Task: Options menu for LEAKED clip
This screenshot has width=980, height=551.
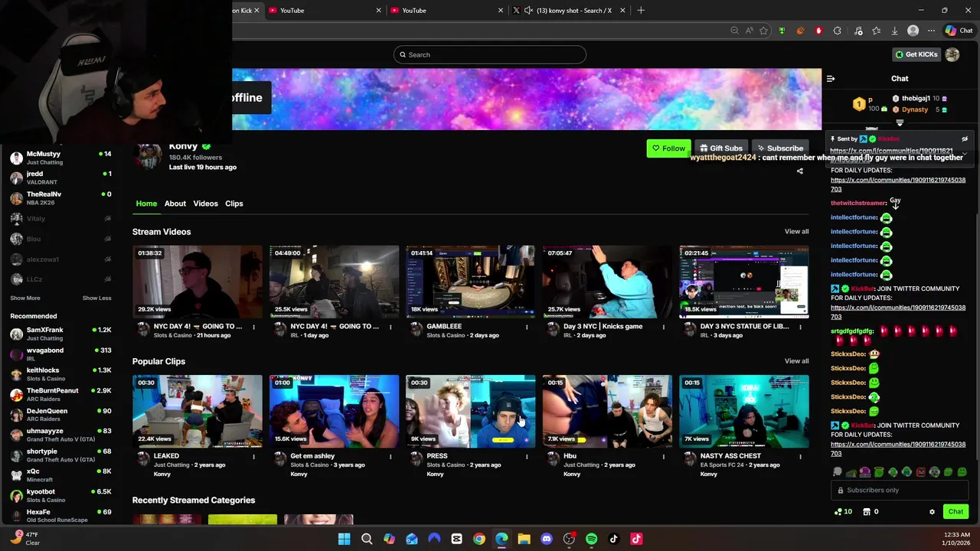Action: 253,456
